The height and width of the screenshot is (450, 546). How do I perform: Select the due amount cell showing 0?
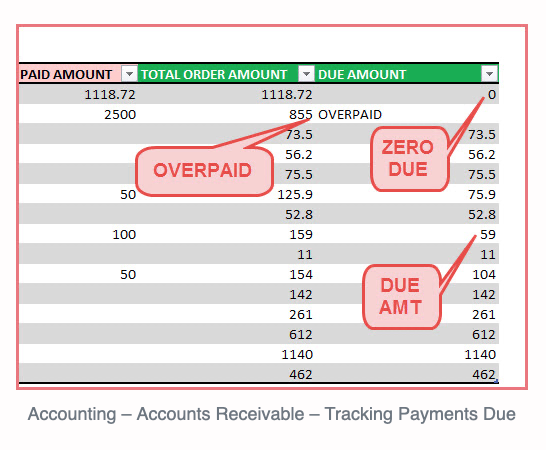click(407, 94)
